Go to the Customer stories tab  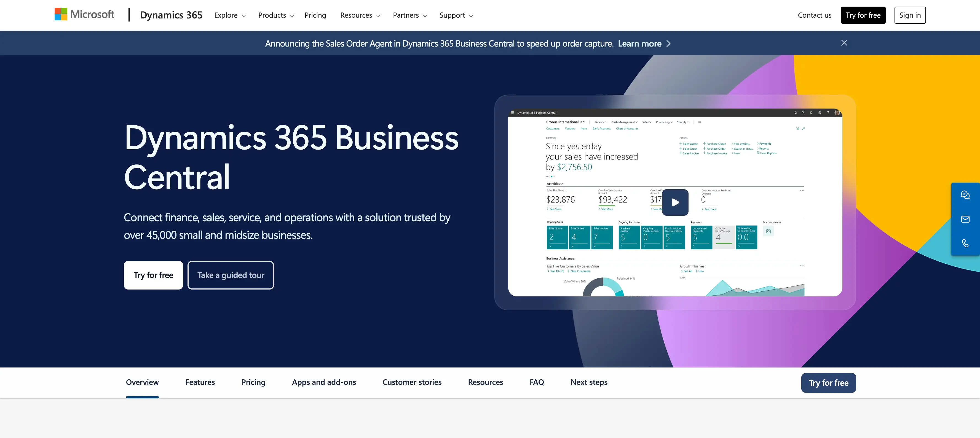tap(412, 382)
